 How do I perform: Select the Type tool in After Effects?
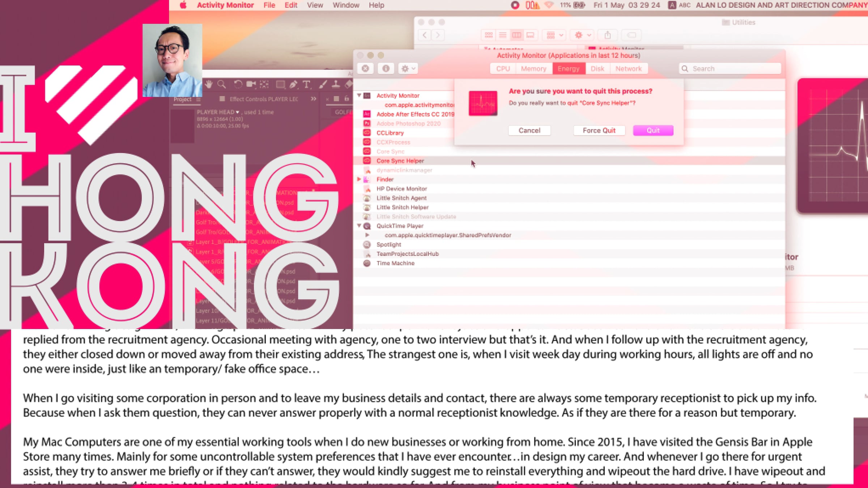click(x=306, y=84)
